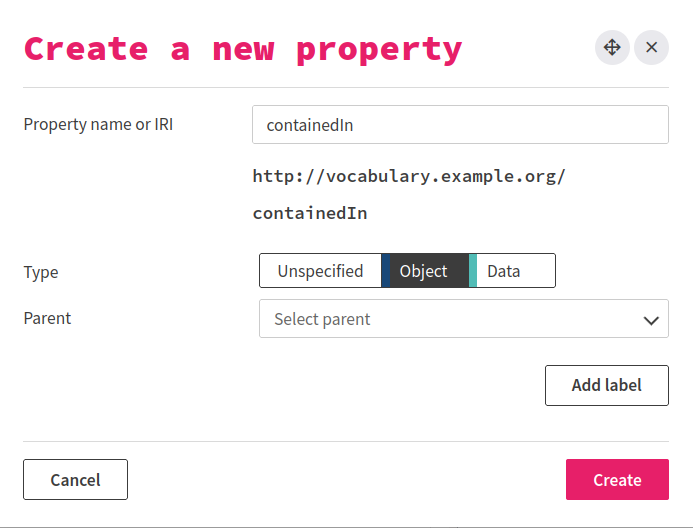Expand the parent list chevron arrow

tap(651, 320)
